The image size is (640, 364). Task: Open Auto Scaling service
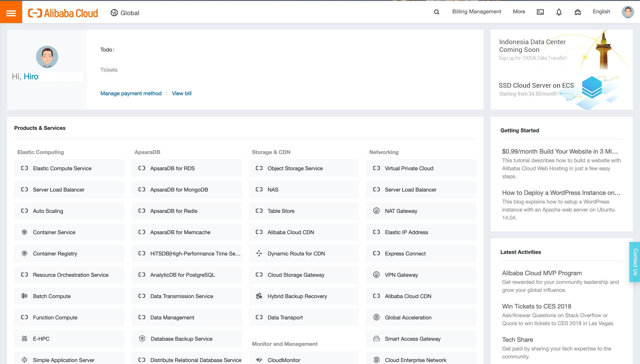(x=69, y=211)
